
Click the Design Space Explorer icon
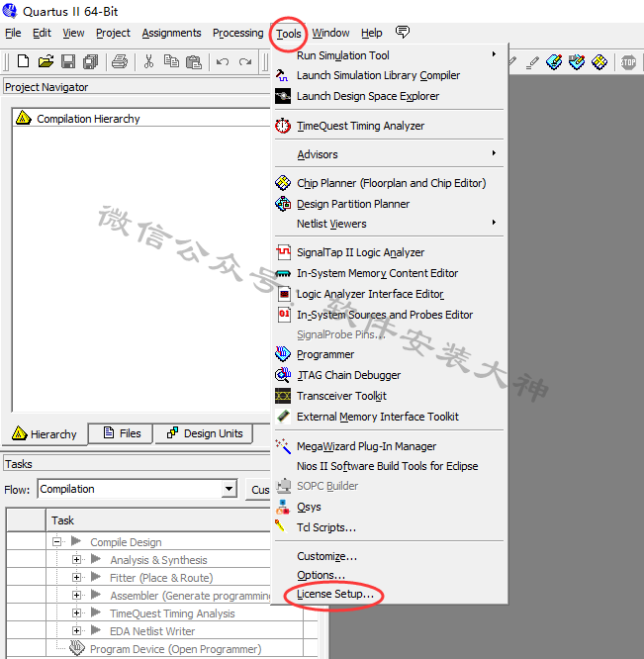coord(283,96)
